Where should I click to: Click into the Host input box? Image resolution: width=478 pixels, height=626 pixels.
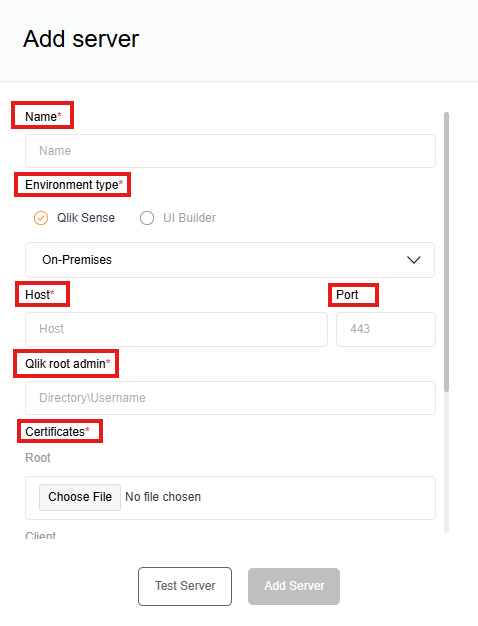click(x=177, y=329)
